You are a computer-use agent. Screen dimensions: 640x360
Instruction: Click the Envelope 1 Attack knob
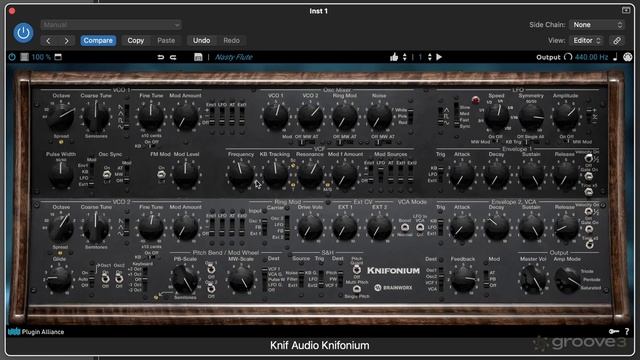coord(462,175)
